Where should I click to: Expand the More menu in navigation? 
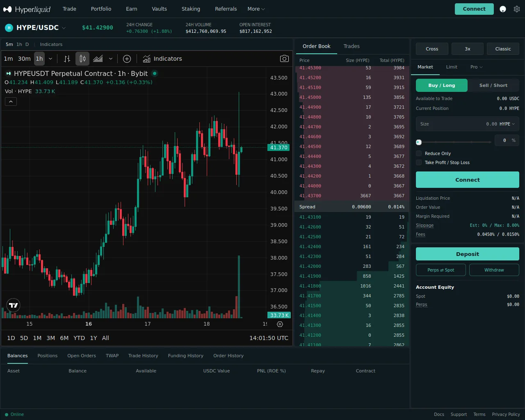tap(256, 9)
